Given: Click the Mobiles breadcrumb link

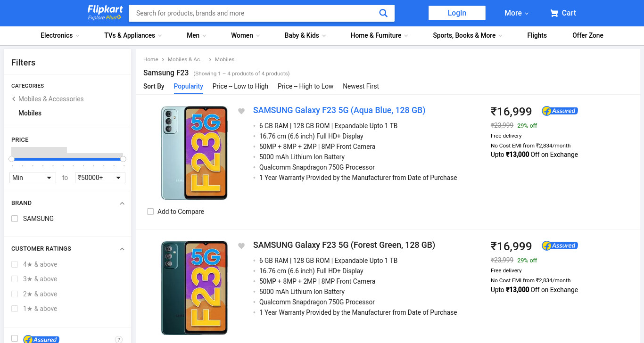Looking at the screenshot, I should (x=224, y=59).
